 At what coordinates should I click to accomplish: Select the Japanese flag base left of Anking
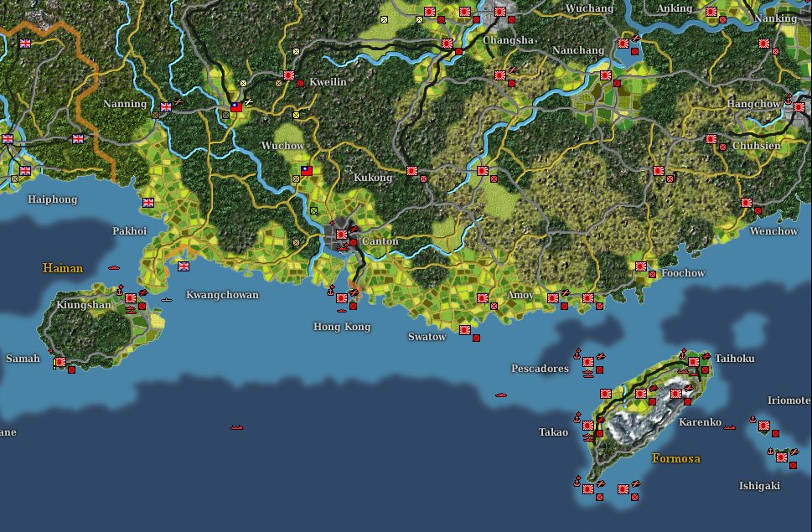[x=623, y=44]
